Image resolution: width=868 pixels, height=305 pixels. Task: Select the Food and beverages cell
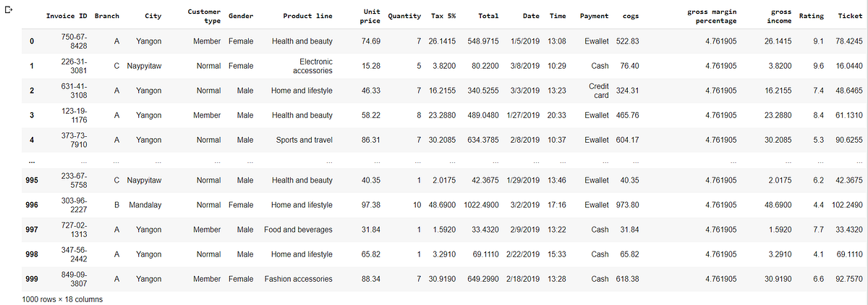(x=298, y=230)
